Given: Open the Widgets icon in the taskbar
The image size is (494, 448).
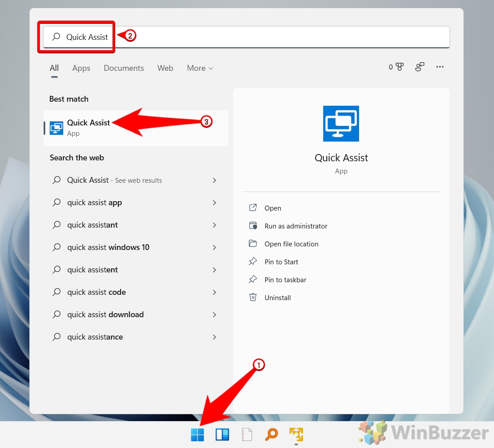Looking at the screenshot, I should pos(222,435).
